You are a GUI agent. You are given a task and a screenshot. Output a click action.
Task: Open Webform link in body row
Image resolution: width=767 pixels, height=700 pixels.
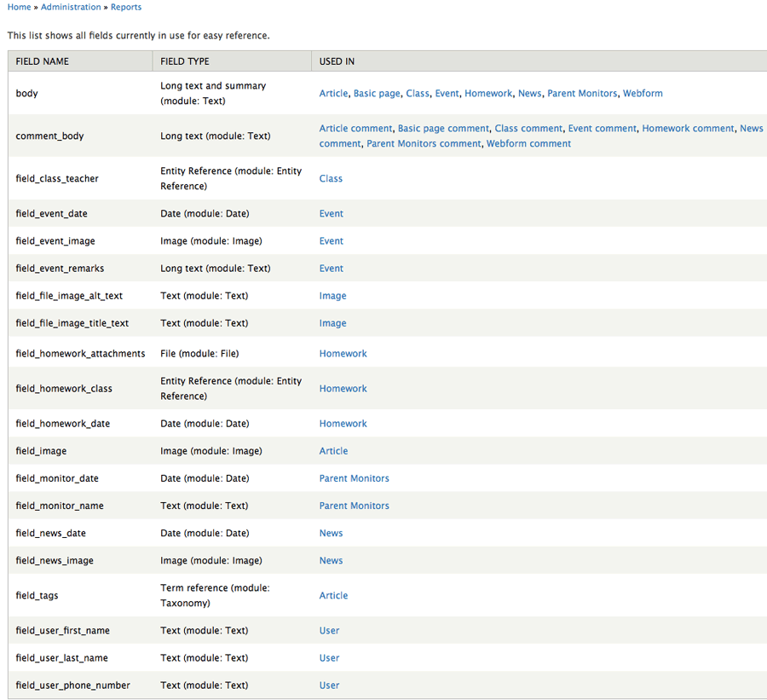[x=643, y=93]
